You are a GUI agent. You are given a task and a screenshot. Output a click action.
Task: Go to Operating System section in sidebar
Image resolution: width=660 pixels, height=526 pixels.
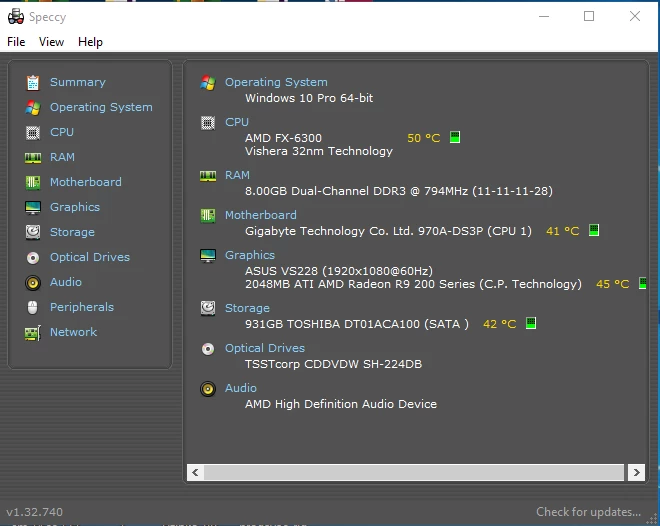101,107
